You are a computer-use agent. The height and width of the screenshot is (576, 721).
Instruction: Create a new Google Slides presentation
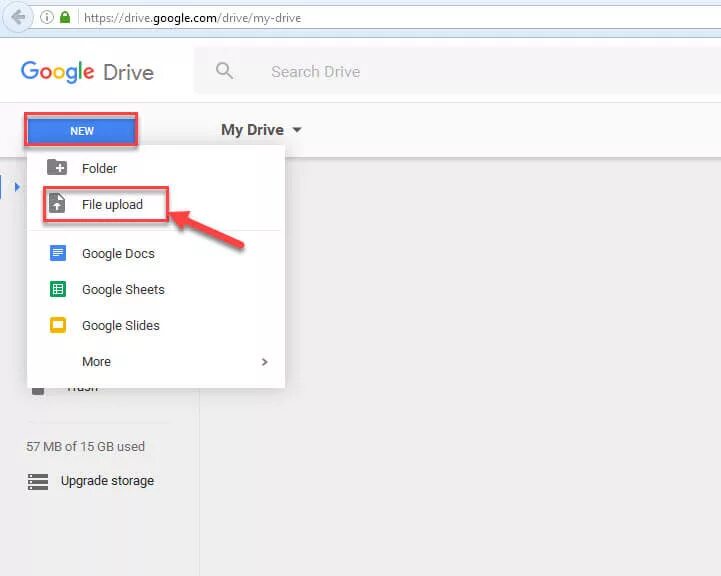(x=156, y=325)
